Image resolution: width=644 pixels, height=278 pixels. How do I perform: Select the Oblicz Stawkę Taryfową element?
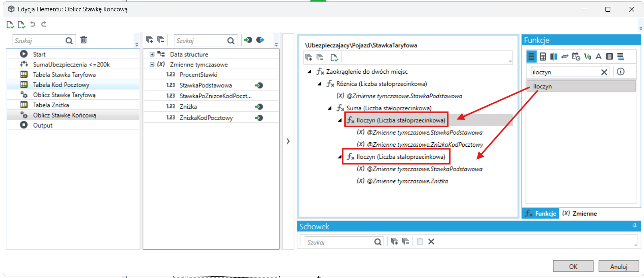coord(73,95)
